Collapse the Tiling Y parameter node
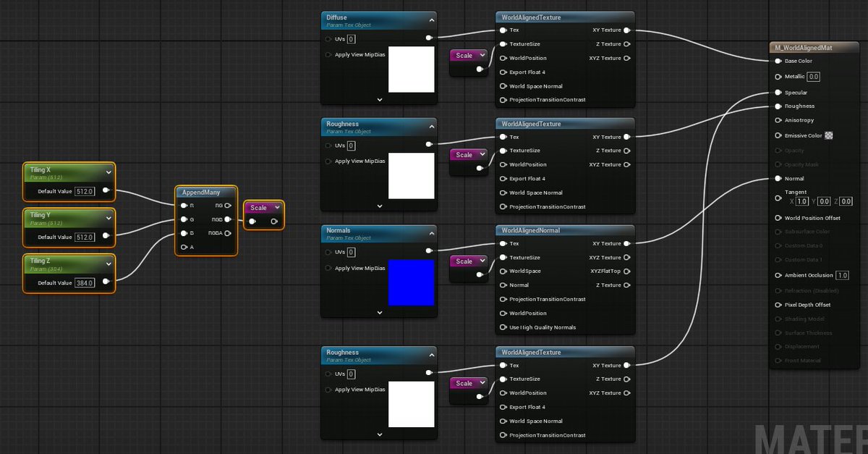The height and width of the screenshot is (454, 868). pos(109,217)
